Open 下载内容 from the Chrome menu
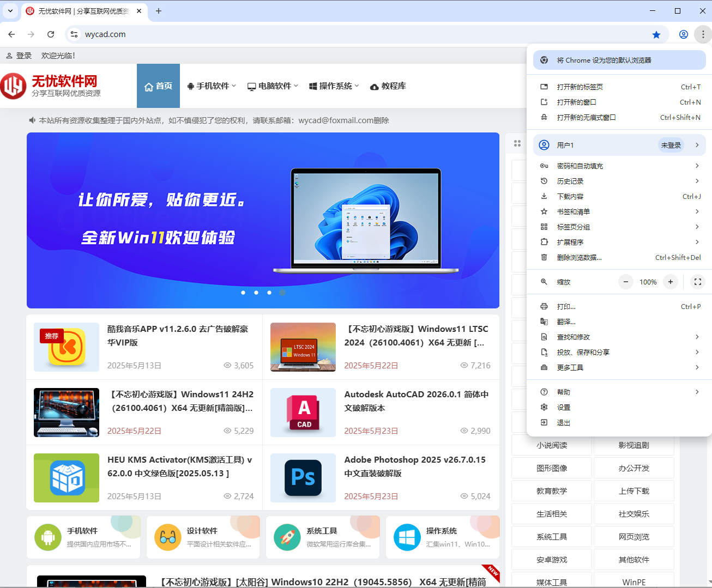 pyautogui.click(x=571, y=196)
